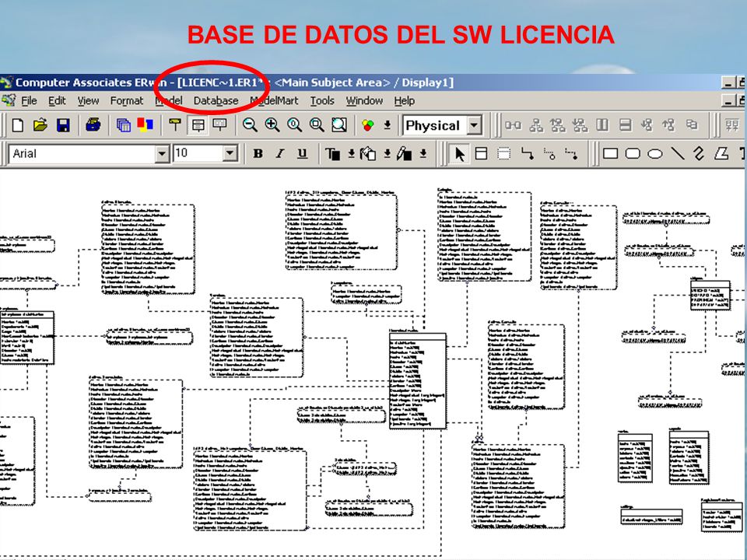Image resolution: width=747 pixels, height=560 pixels.
Task: Open the font size 10 dropdown
Action: [x=230, y=153]
